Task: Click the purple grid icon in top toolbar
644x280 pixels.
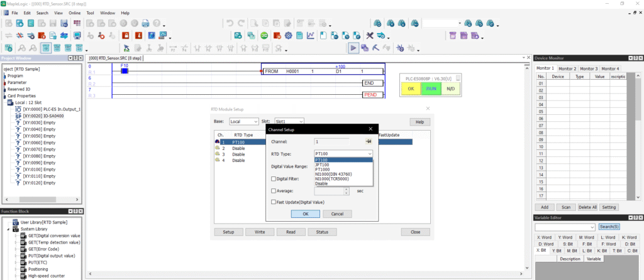Action: pos(77,23)
